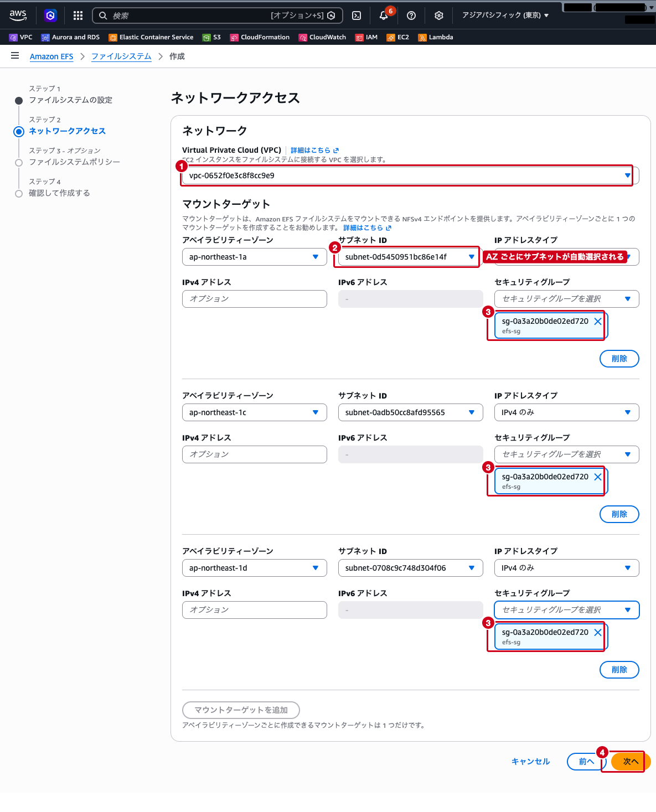656x812 pixels.
Task: Open the VPC selection dropdown
Action: pos(410,175)
